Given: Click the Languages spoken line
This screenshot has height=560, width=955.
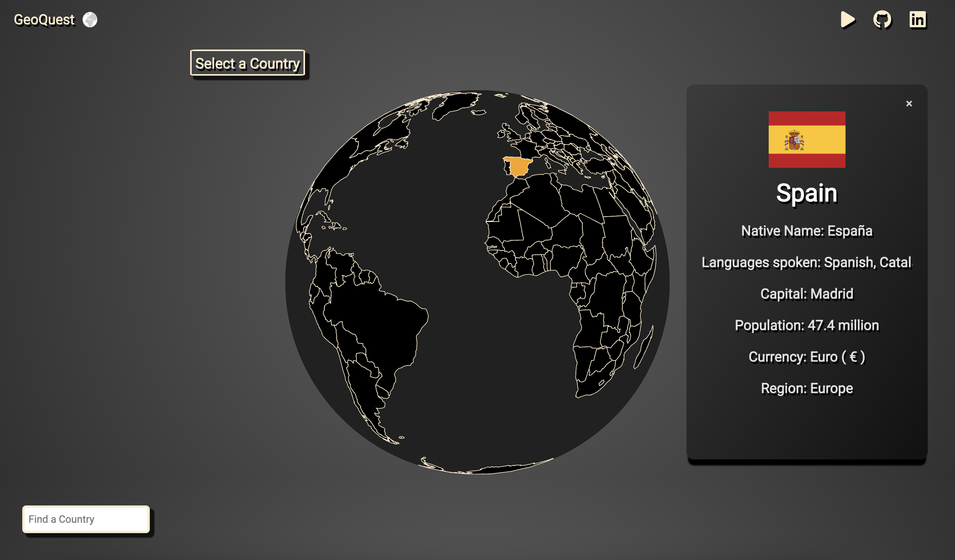Looking at the screenshot, I should (807, 262).
